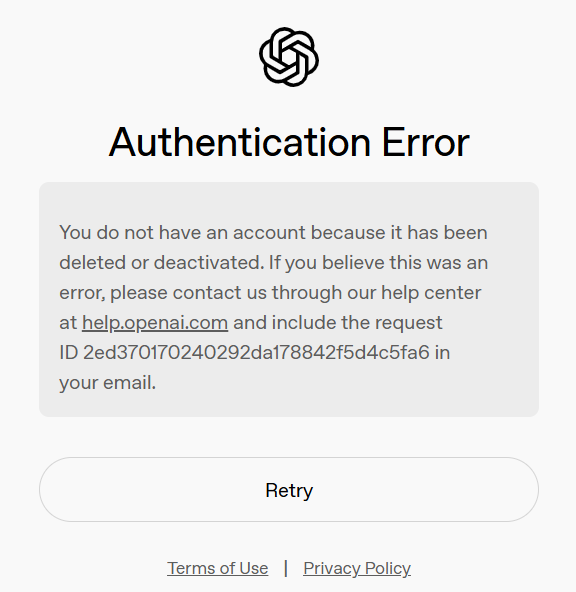Click the "and include the request" text
Viewport: 576px width, 592px height.
338,323
